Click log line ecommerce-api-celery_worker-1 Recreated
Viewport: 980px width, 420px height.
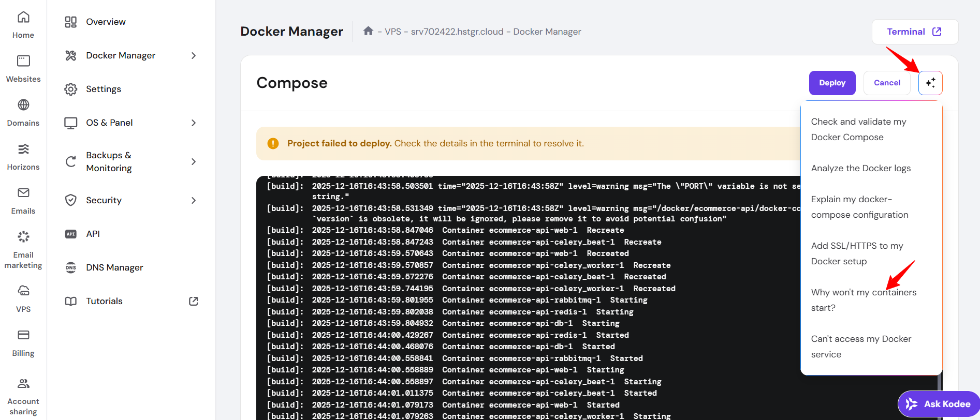coord(471,289)
